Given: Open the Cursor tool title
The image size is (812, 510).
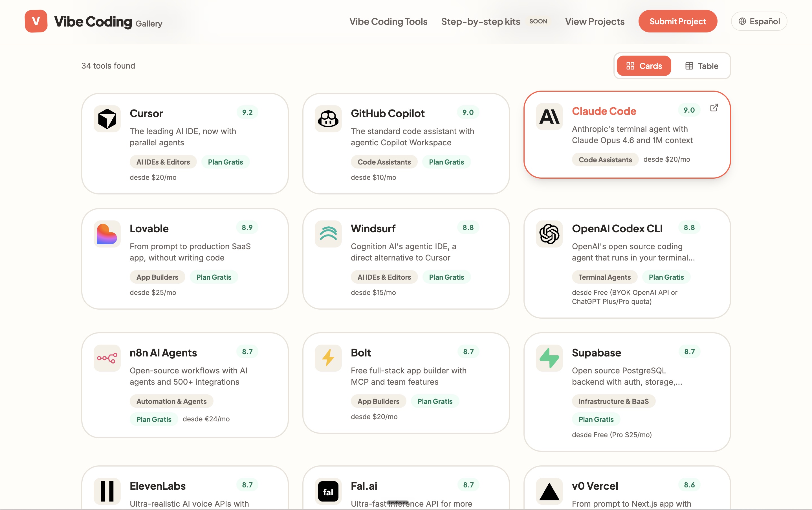Looking at the screenshot, I should pyautogui.click(x=146, y=113).
